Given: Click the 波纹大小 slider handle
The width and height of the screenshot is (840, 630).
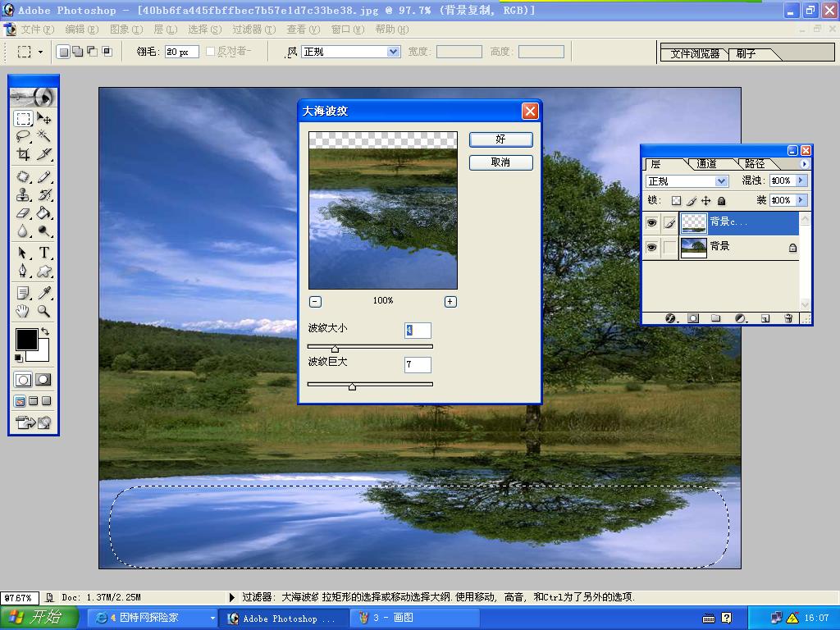Looking at the screenshot, I should click(335, 349).
